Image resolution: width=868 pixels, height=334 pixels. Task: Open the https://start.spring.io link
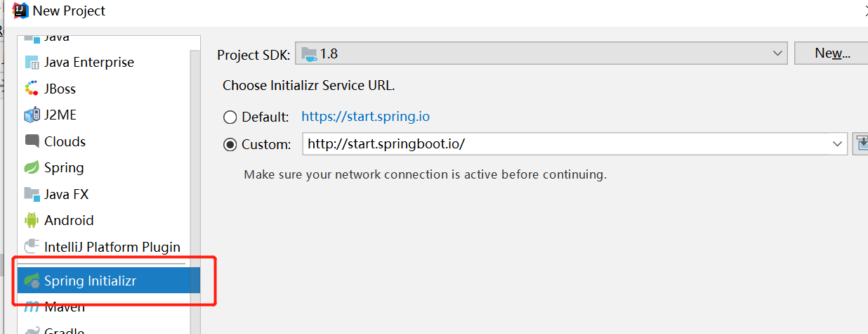pyautogui.click(x=365, y=117)
